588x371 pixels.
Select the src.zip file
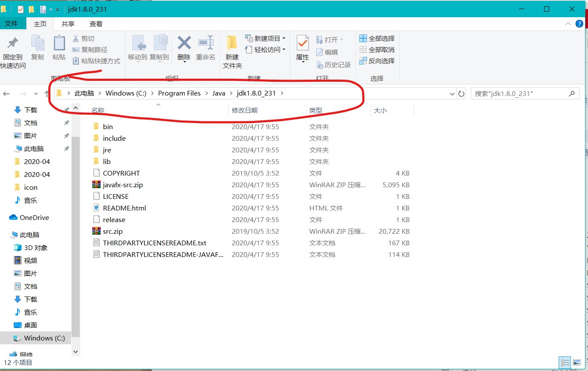(x=113, y=231)
